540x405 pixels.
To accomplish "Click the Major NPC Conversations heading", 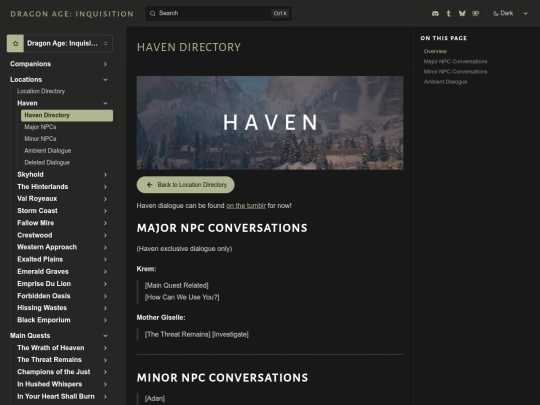I will click(x=222, y=228).
